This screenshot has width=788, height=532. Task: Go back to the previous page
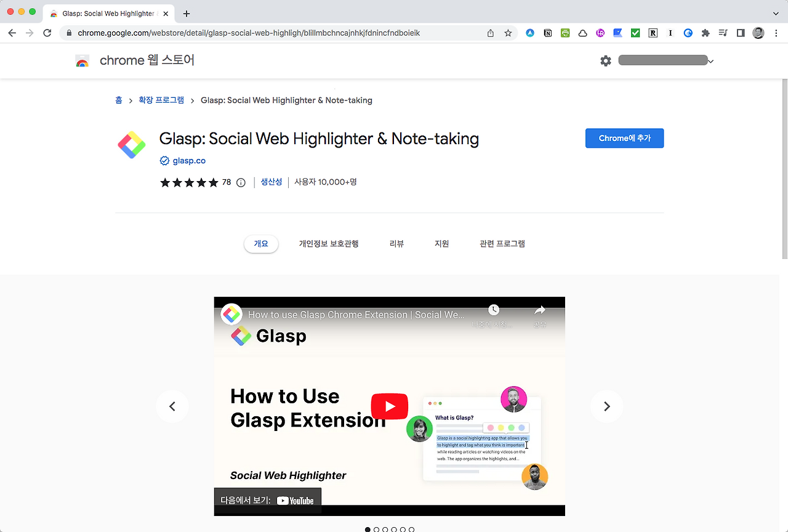coord(12,33)
